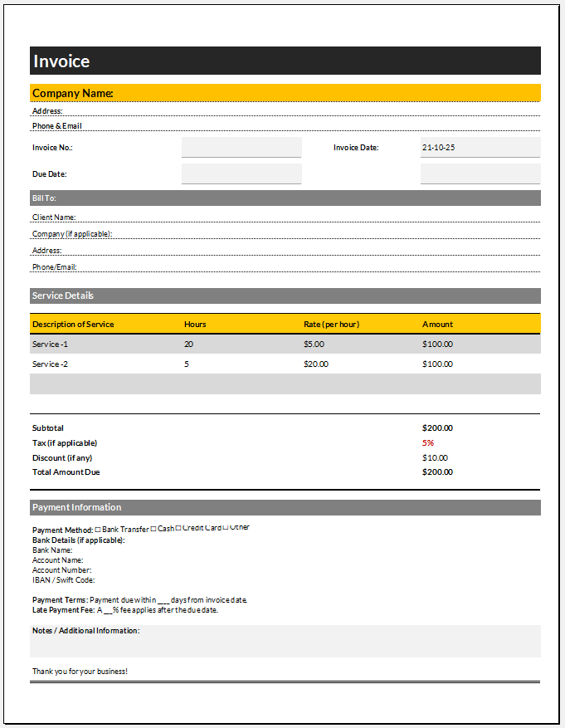Select the Client Name line
This screenshot has height=728, width=565.
pyautogui.click(x=285, y=217)
